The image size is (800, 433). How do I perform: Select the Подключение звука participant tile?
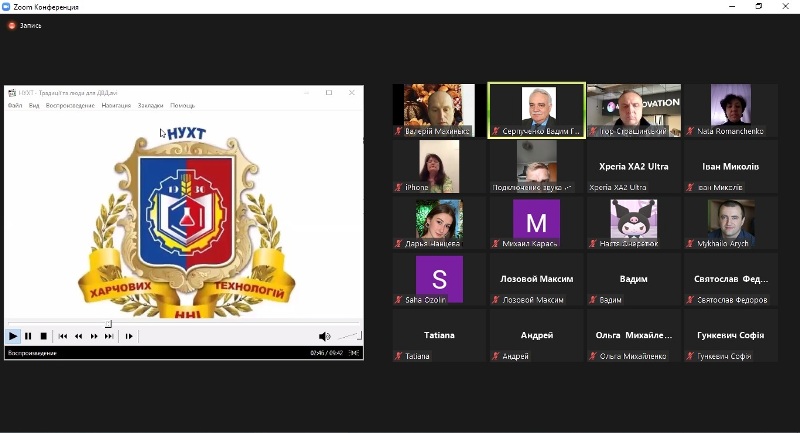[x=536, y=167]
